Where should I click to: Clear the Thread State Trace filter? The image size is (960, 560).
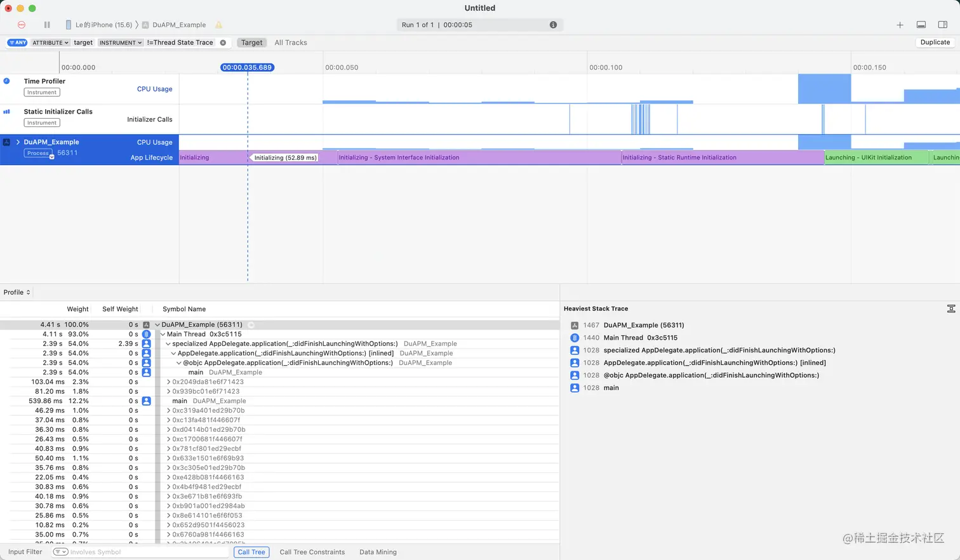coord(223,43)
